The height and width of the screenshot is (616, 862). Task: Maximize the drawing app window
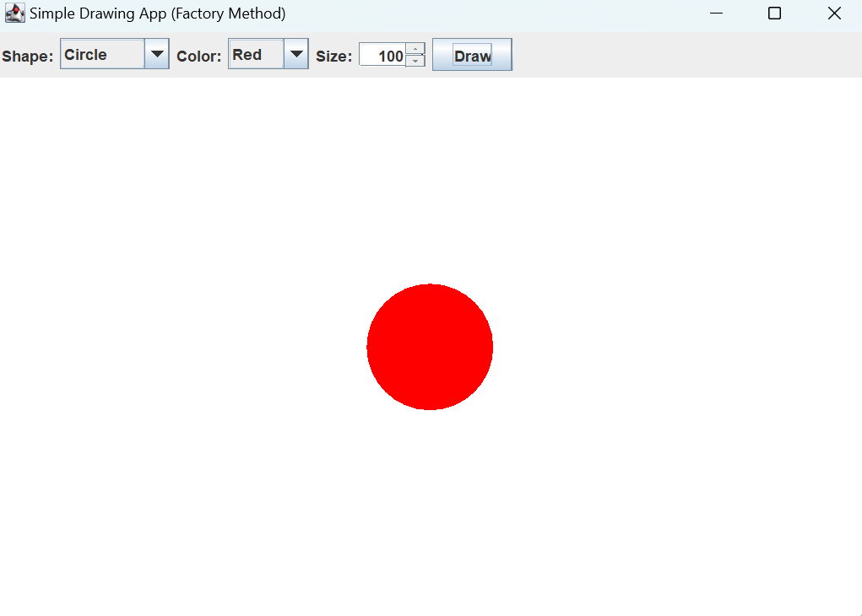(774, 14)
